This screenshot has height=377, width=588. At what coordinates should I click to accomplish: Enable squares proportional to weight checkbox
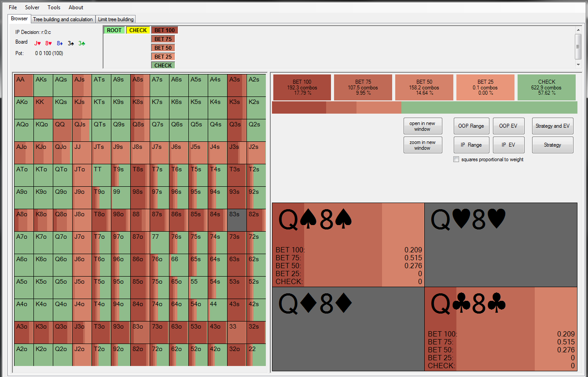(456, 159)
